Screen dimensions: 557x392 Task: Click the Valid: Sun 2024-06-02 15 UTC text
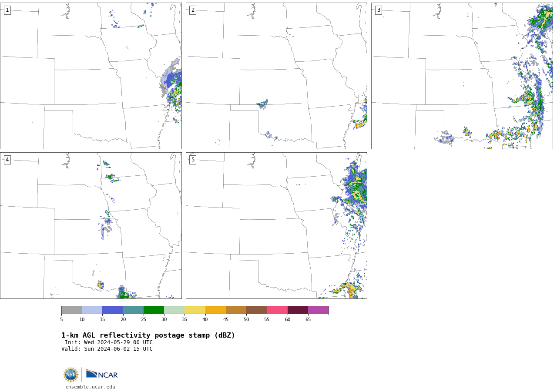107,349
